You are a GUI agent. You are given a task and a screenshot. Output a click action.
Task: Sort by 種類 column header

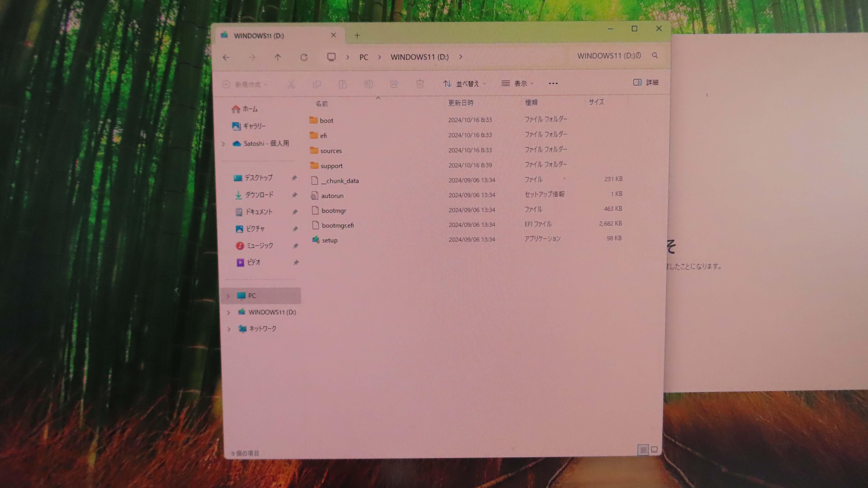pyautogui.click(x=531, y=103)
